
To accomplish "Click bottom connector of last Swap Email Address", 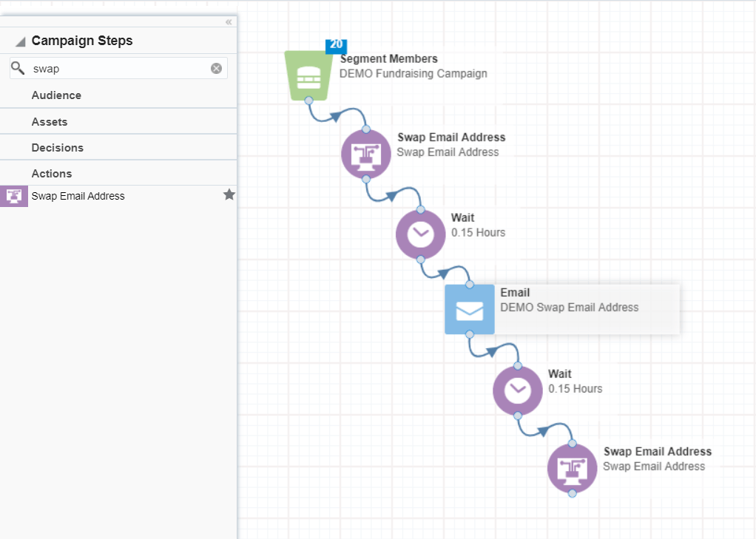I will [x=572, y=493].
